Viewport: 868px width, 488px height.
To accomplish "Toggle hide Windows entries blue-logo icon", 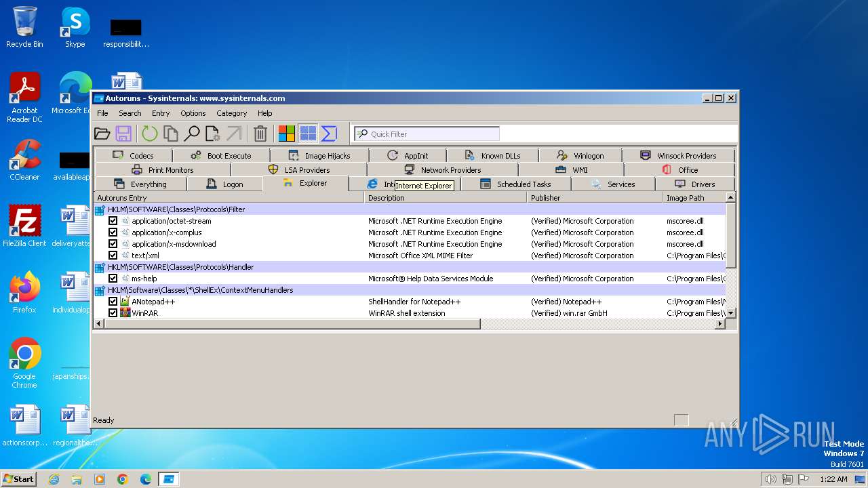I will pos(308,134).
